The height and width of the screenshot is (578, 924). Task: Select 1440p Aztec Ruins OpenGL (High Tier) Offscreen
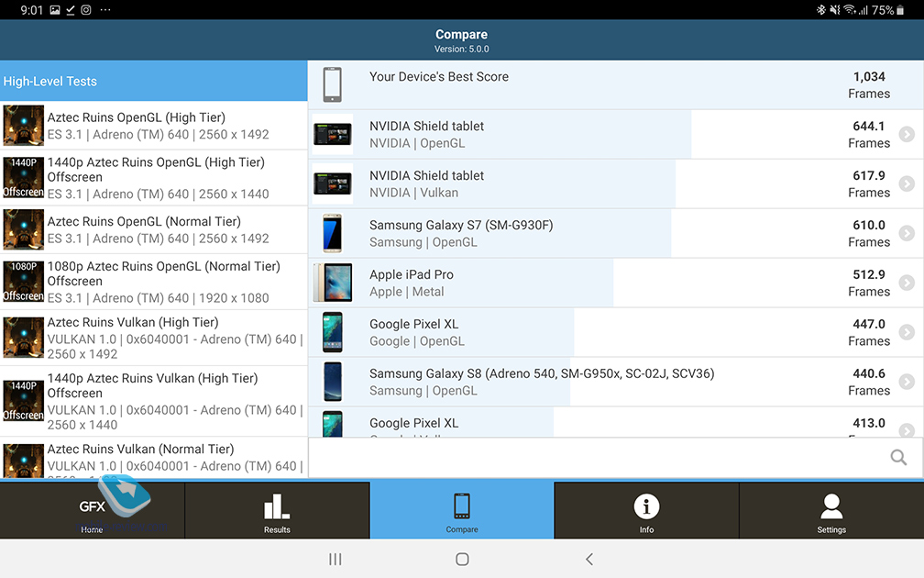coord(153,178)
